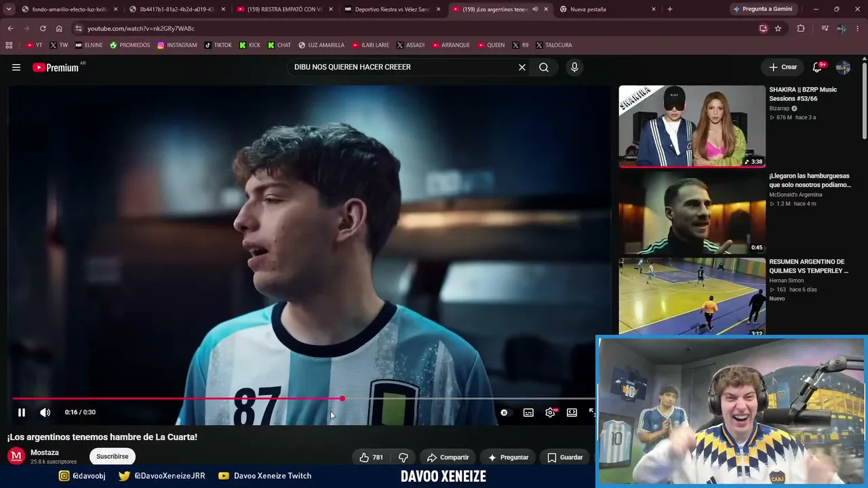Open the McDonald's hamburguesas video thumbnail

tap(692, 212)
